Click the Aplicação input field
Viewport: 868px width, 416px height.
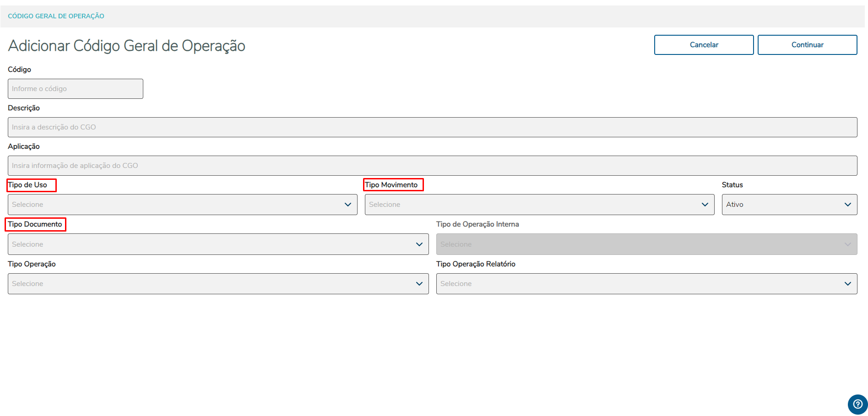(x=432, y=166)
